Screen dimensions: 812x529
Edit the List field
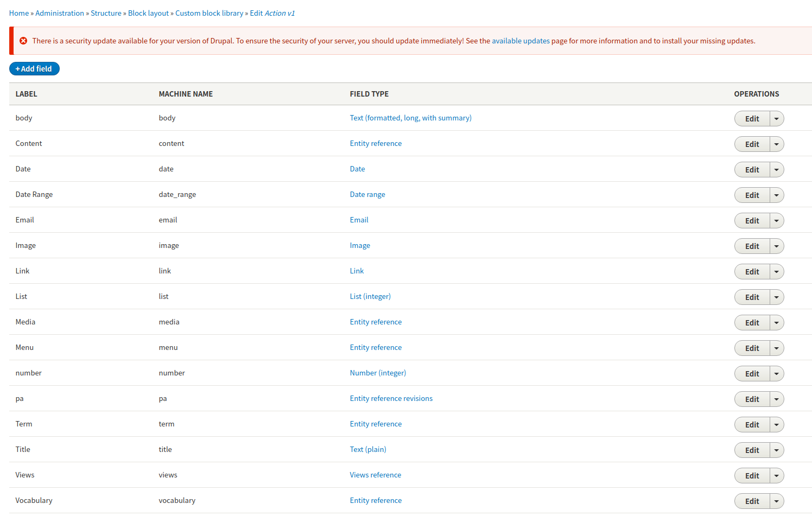point(752,297)
